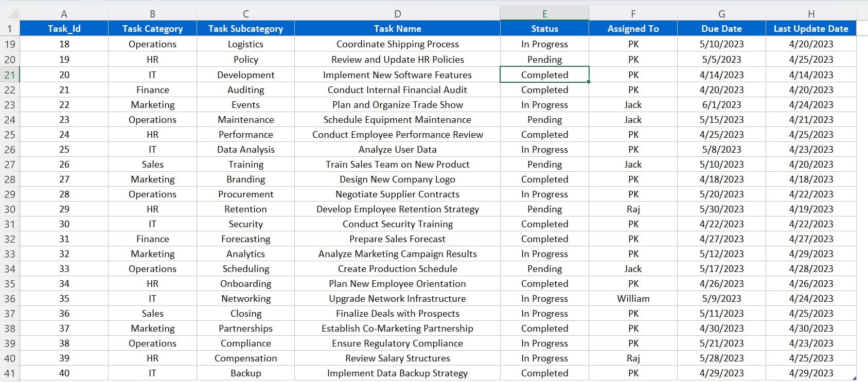The height and width of the screenshot is (382, 868).
Task: Click the Auditing subcategory cell
Action: [245, 90]
